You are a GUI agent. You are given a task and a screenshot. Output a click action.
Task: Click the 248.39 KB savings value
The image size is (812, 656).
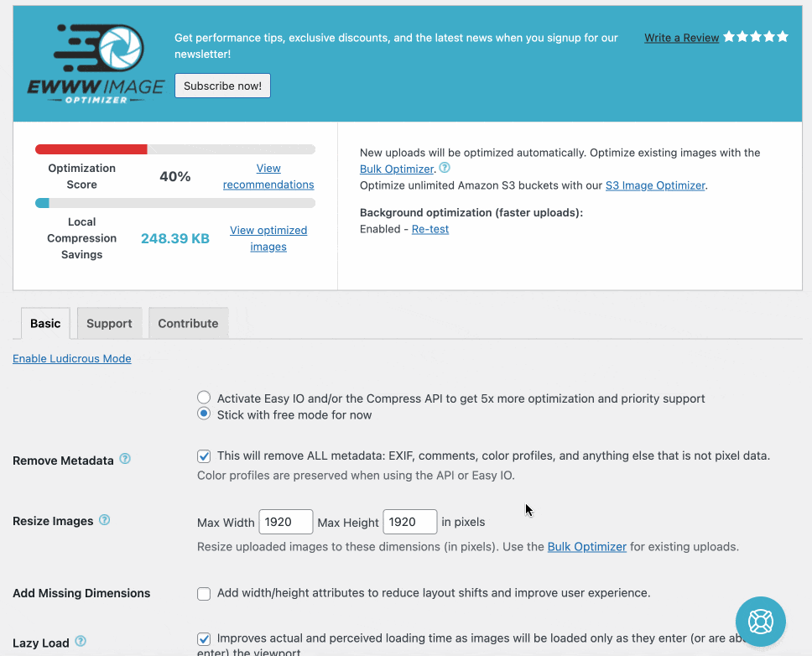[x=175, y=239]
